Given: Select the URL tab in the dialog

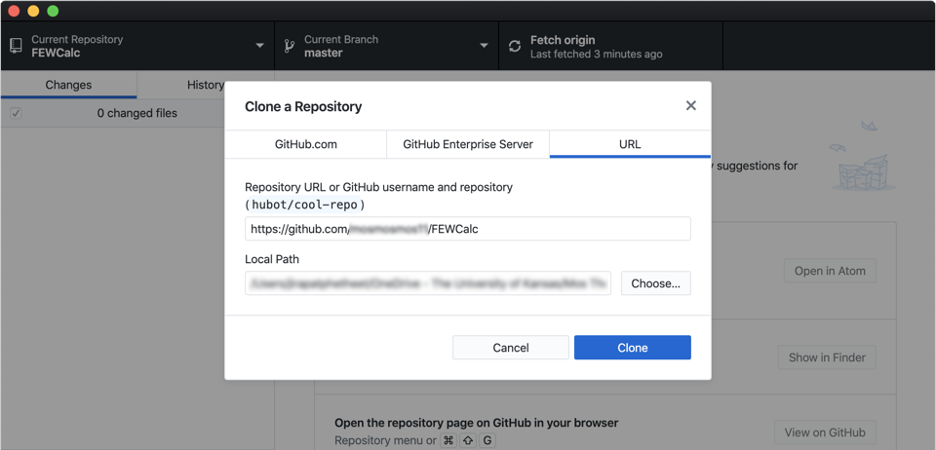Looking at the screenshot, I should [630, 144].
